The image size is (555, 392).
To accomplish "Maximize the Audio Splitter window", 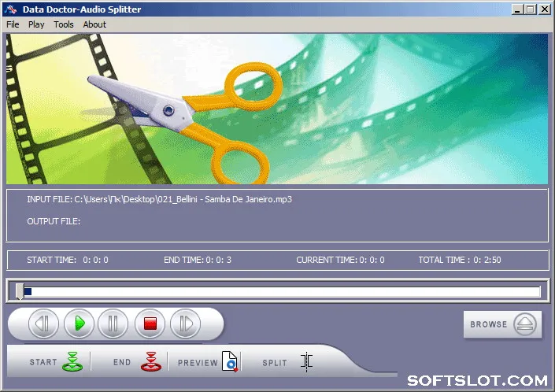I will click(531, 9).
